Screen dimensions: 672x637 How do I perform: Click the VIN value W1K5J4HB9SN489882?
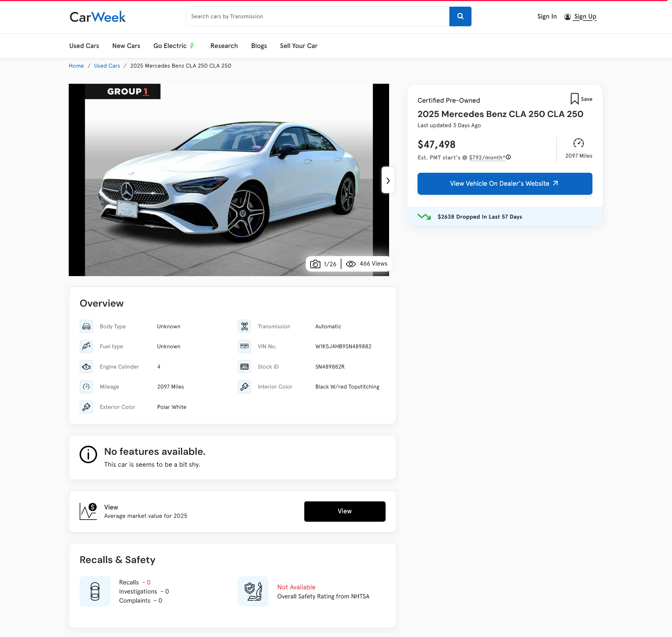[343, 347]
